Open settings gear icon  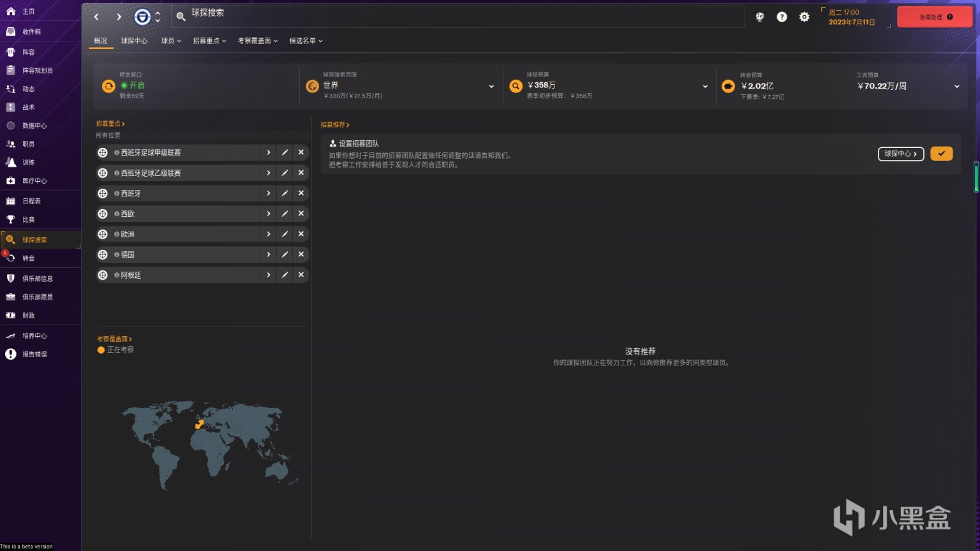tap(804, 17)
